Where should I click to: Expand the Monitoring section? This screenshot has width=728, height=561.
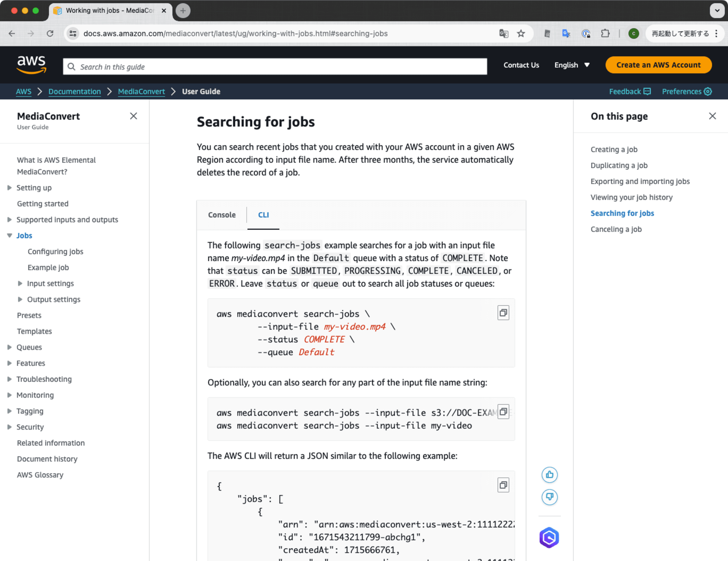pyautogui.click(x=9, y=395)
